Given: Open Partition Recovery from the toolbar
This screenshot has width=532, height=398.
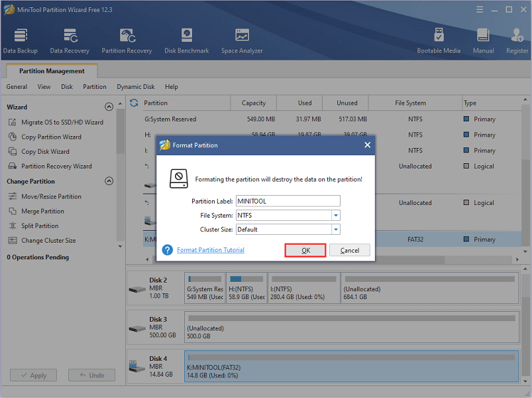Looking at the screenshot, I should pos(127,40).
